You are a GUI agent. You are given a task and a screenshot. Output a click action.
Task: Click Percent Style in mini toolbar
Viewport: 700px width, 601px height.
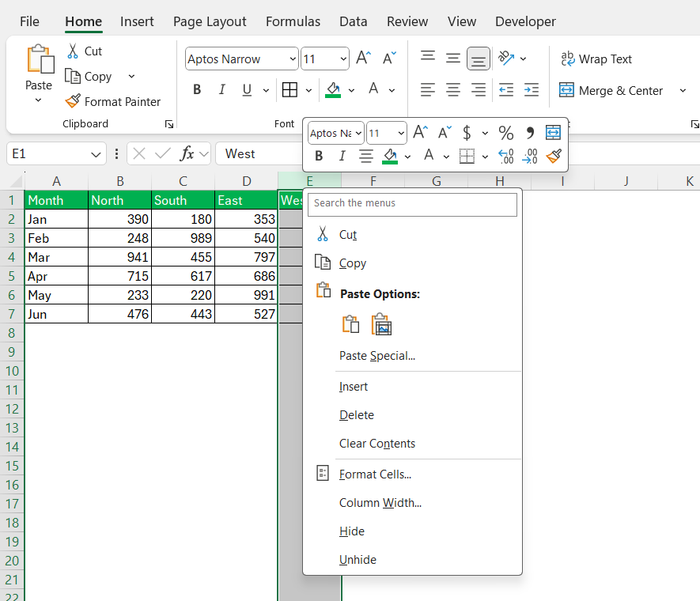pyautogui.click(x=505, y=133)
